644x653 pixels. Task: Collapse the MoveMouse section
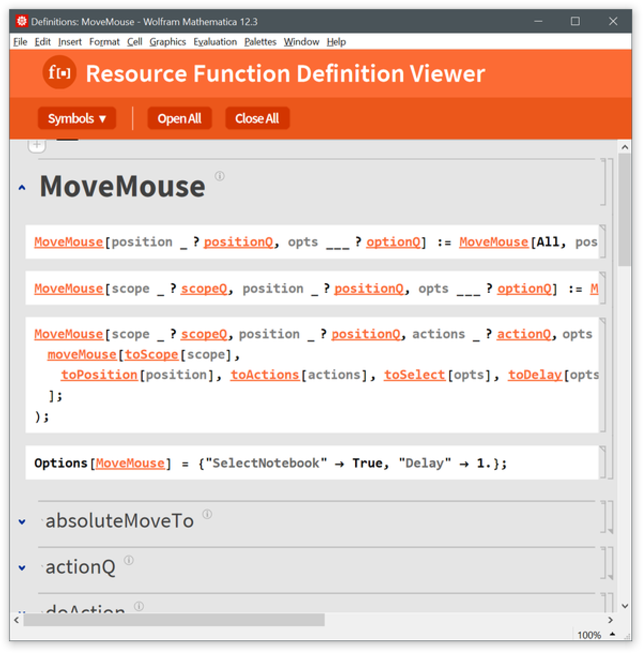[22, 188]
